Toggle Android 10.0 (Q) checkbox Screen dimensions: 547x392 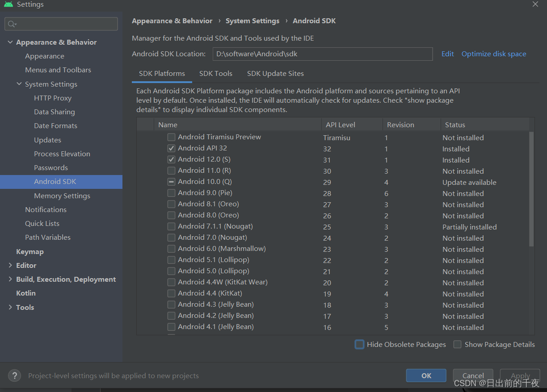tap(171, 182)
